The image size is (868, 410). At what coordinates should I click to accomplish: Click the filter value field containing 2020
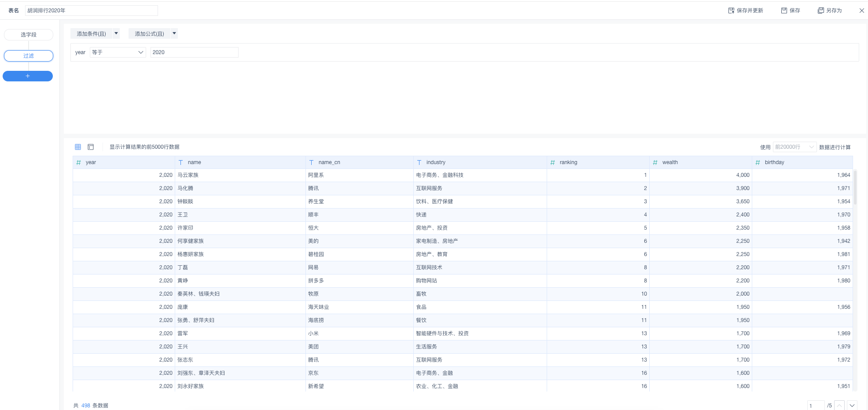tap(194, 52)
